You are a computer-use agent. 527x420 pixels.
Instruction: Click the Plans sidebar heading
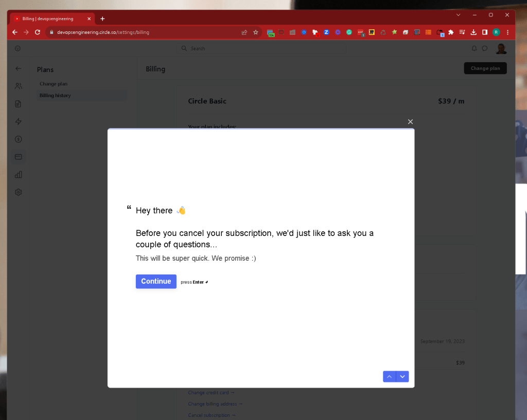[45, 69]
